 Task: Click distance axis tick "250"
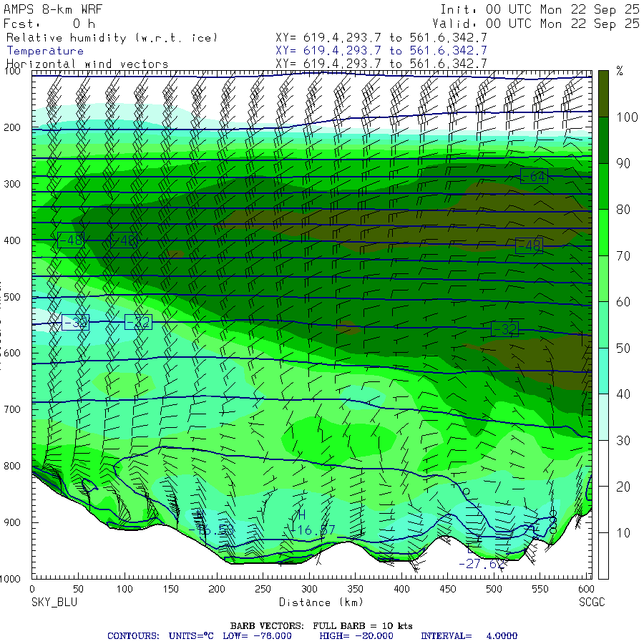click(x=263, y=589)
